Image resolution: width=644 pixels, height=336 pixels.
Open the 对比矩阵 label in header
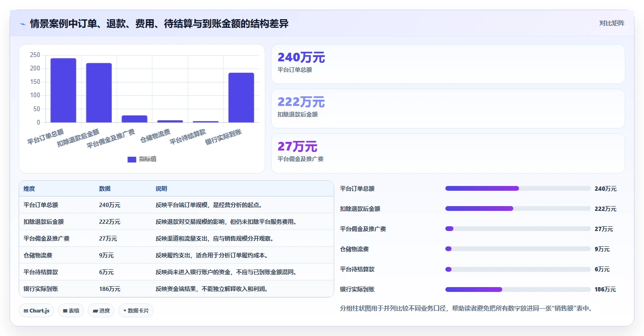click(612, 23)
